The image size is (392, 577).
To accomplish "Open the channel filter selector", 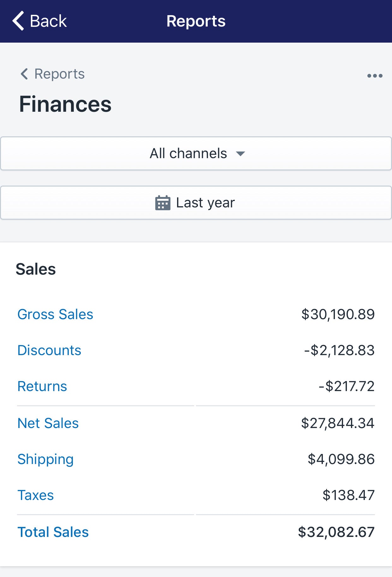I will pos(196,153).
